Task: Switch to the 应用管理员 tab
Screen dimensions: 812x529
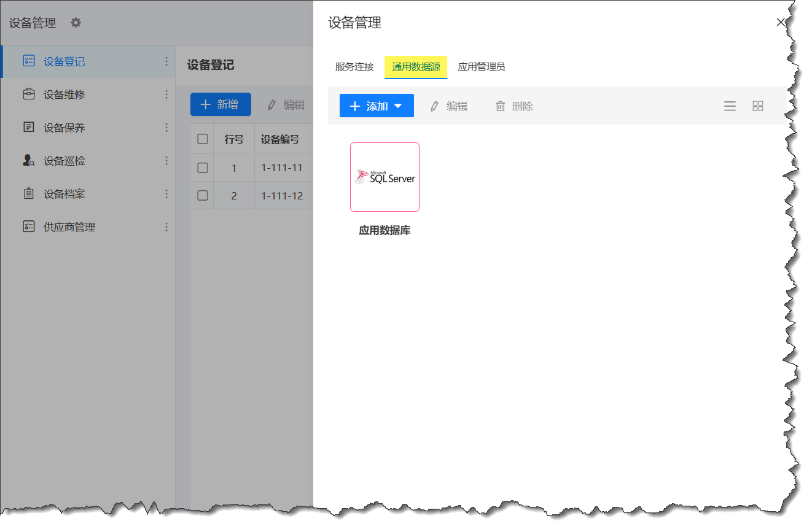Action: [x=480, y=67]
